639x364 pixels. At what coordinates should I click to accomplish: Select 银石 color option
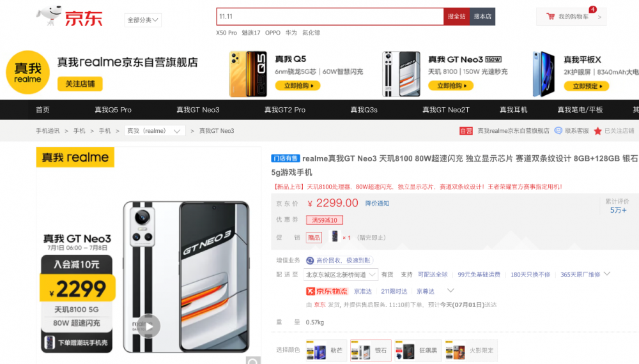tap(371, 350)
